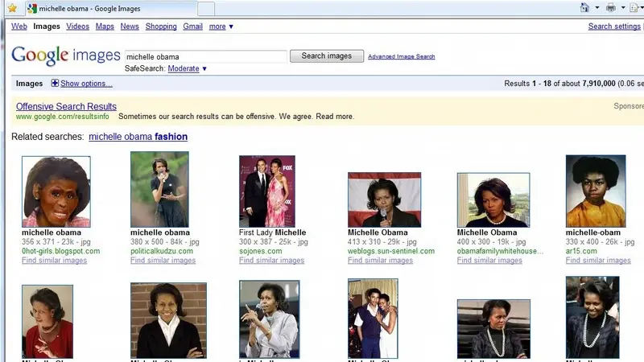Image resolution: width=644 pixels, height=362 pixels.
Task: Click the plus icon beside Show options
Action: click(x=55, y=84)
